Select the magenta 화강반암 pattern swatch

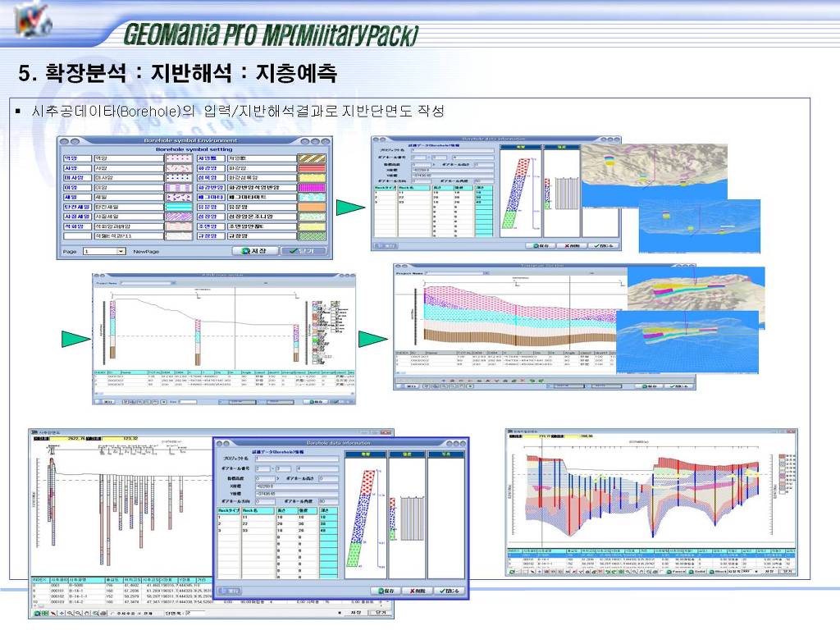[312, 188]
